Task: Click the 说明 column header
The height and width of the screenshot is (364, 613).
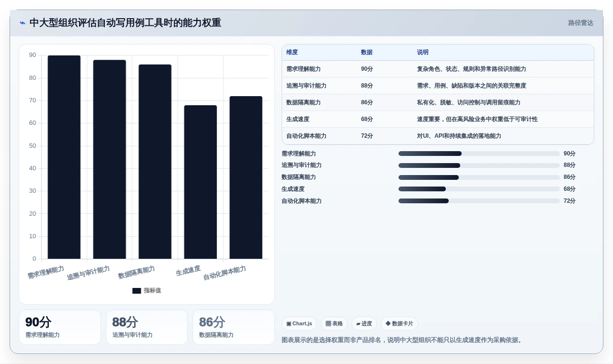Action: click(423, 52)
